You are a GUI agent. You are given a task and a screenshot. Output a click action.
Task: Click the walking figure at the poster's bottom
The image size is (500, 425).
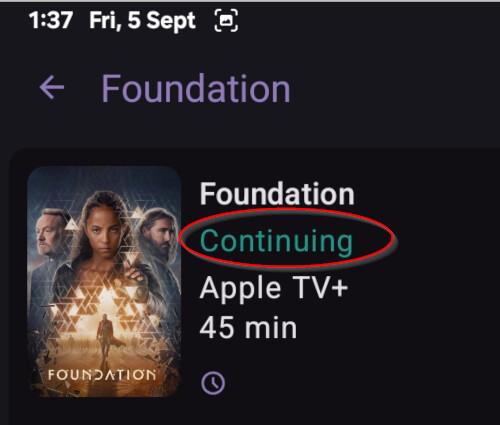(x=106, y=336)
